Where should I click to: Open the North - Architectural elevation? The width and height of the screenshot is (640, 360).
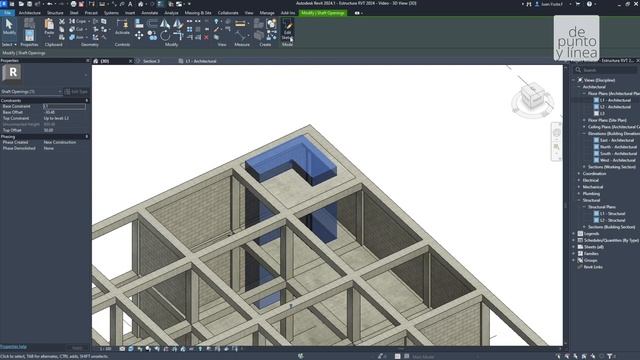(x=618, y=147)
